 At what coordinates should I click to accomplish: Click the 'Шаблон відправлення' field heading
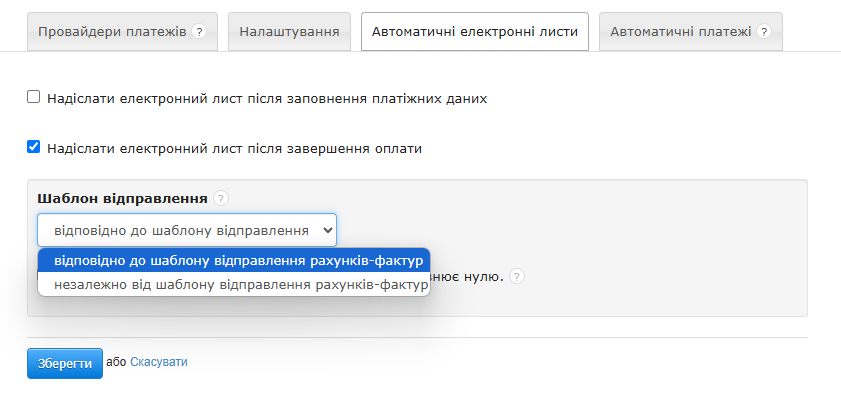point(122,198)
